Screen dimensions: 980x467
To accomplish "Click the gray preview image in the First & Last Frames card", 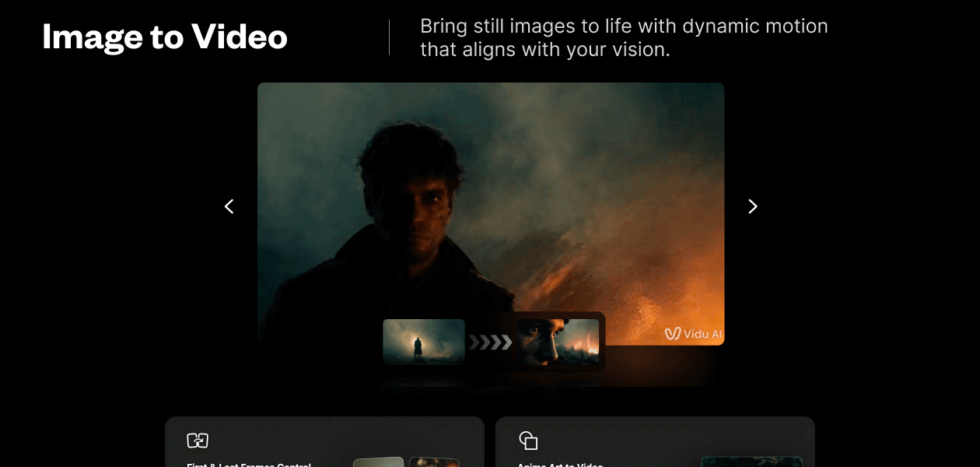I will click(x=379, y=462).
